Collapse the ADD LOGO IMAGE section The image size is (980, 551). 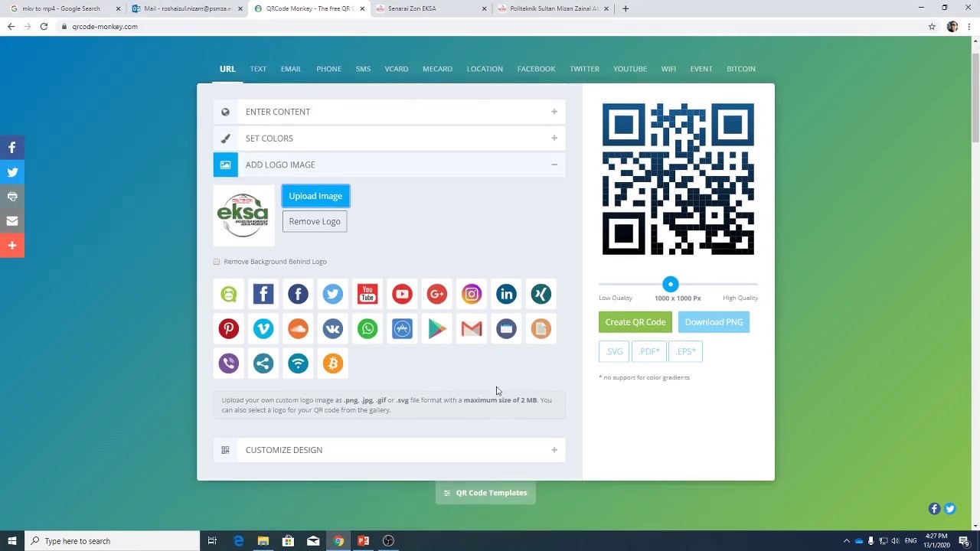(389, 165)
